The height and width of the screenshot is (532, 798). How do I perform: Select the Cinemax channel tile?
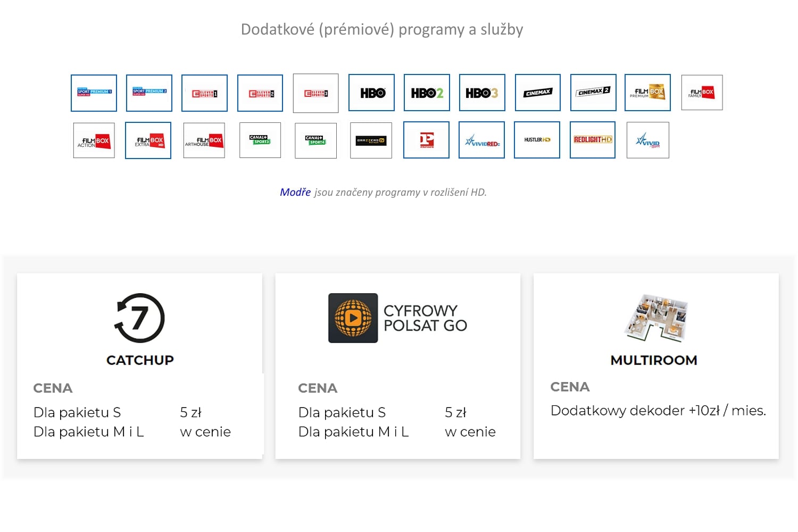(x=538, y=93)
